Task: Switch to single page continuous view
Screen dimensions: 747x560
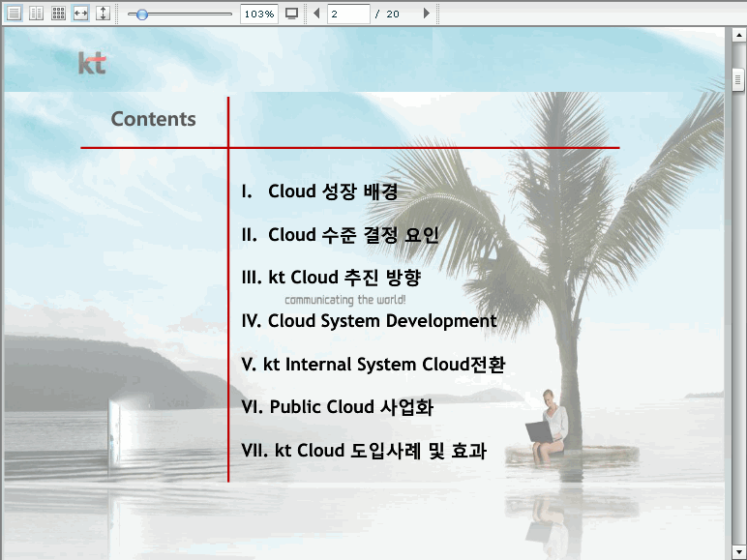Action: [14, 14]
